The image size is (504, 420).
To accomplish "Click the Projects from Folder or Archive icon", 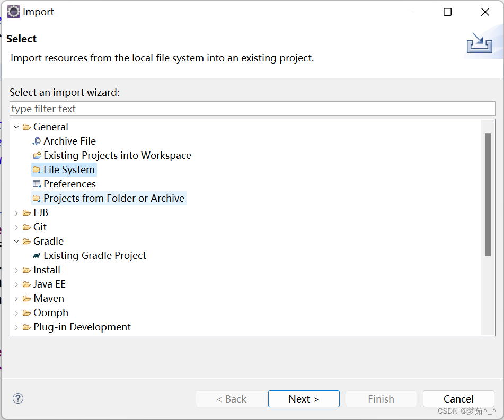I will coord(37,199).
